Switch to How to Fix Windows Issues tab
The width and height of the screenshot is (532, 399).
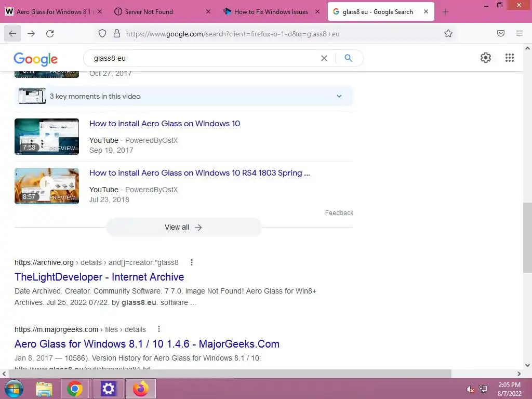pyautogui.click(x=271, y=12)
